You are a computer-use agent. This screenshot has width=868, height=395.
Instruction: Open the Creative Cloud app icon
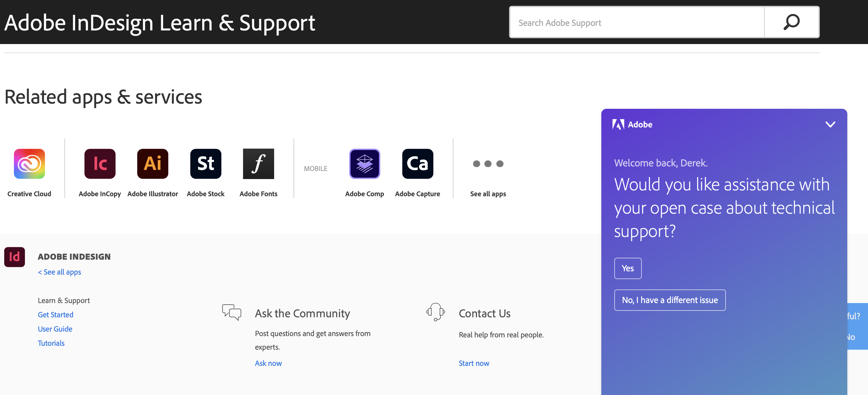(29, 164)
